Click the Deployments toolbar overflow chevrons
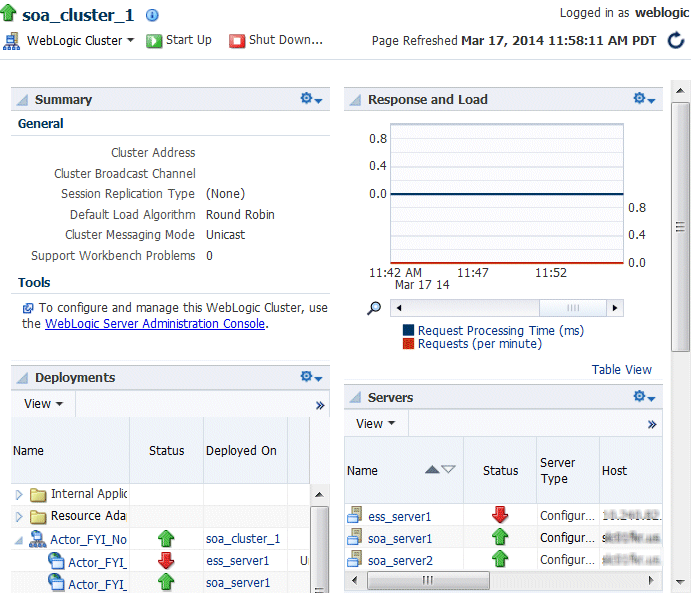The image size is (695, 596). tap(320, 405)
